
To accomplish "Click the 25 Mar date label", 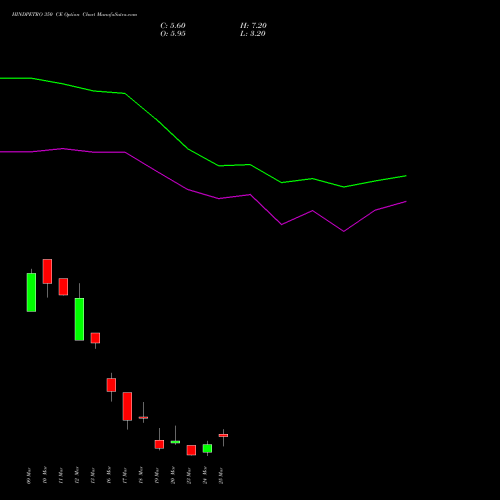I will 221,476.
